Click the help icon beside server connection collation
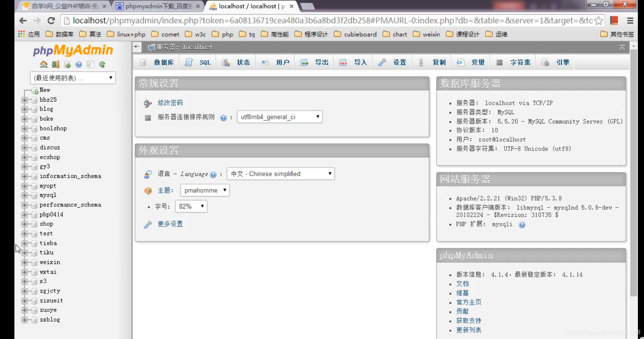 (223, 117)
